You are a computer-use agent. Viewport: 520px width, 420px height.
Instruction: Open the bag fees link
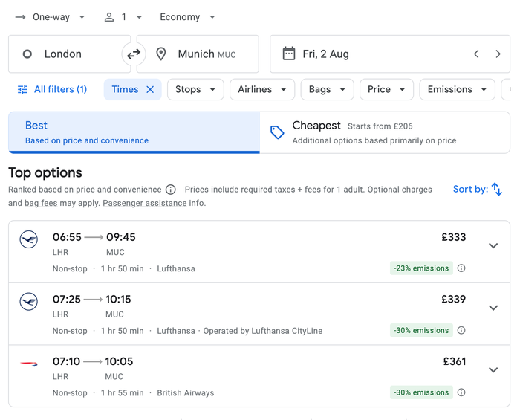pyautogui.click(x=41, y=203)
